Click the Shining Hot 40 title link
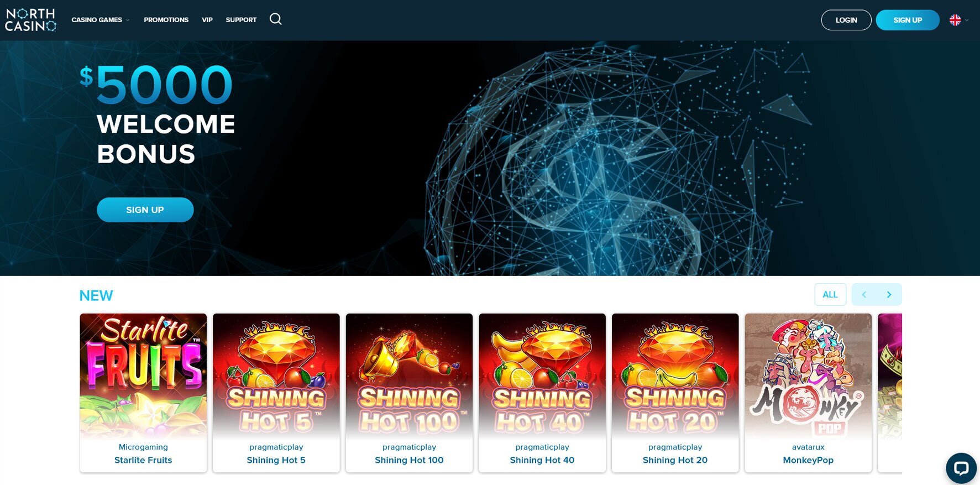 [542, 460]
